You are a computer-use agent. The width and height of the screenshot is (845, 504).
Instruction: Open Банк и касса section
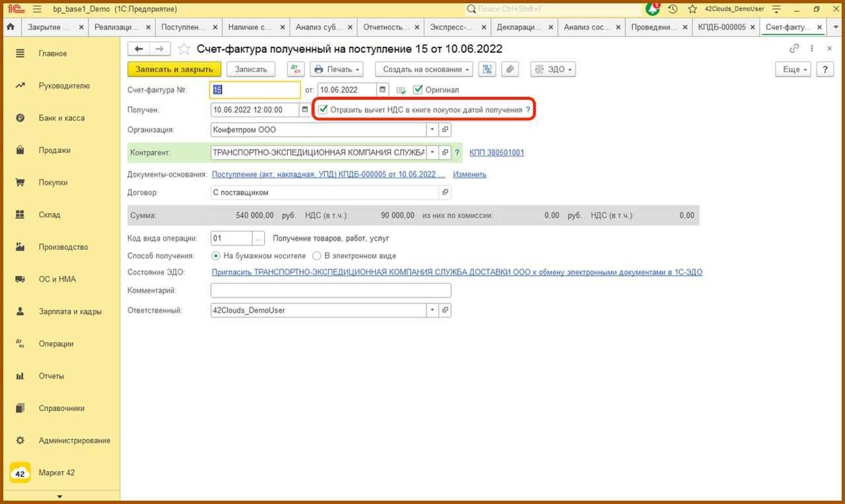(61, 118)
